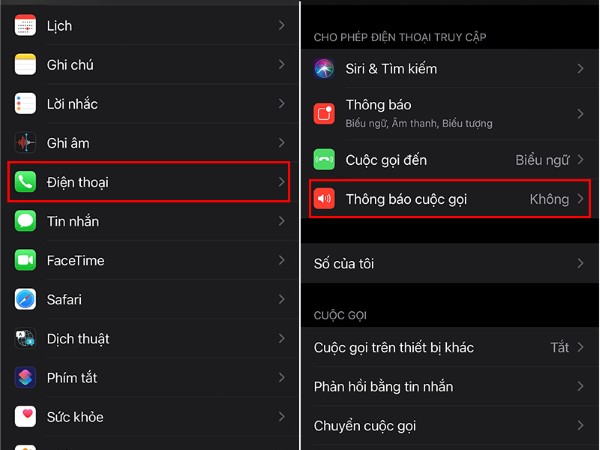Tap the green Điện thoại phone icon
This screenshot has width=600, height=450.
coord(25,182)
